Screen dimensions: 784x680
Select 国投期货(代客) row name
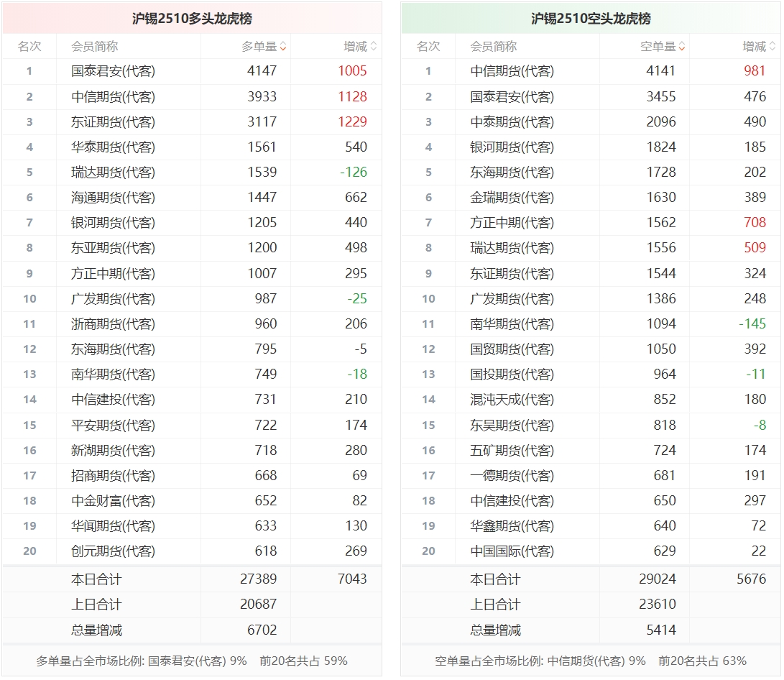click(x=512, y=374)
